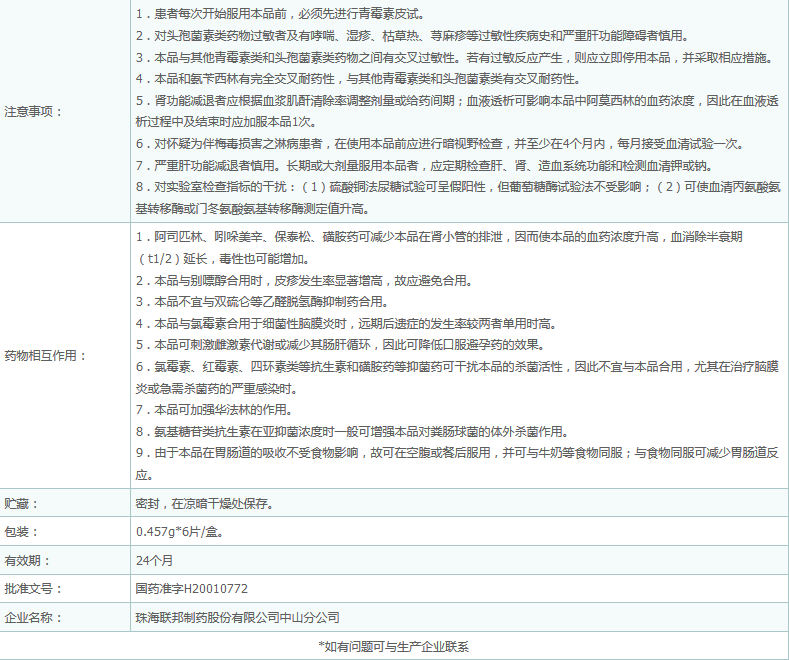Click precaution 3 about 交叉过敏性
Viewport: 789px width, 660px height.
(455, 57)
